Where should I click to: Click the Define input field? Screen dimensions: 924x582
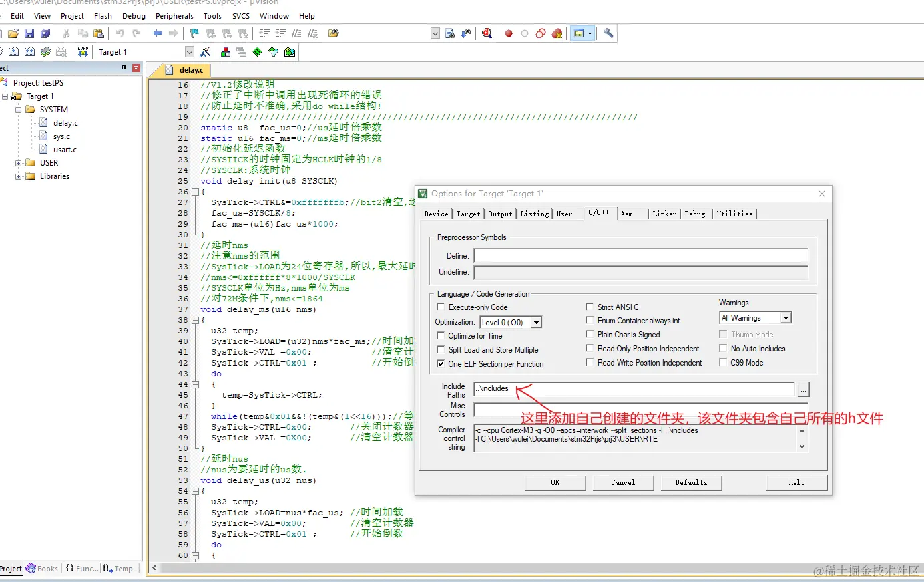tap(640, 256)
